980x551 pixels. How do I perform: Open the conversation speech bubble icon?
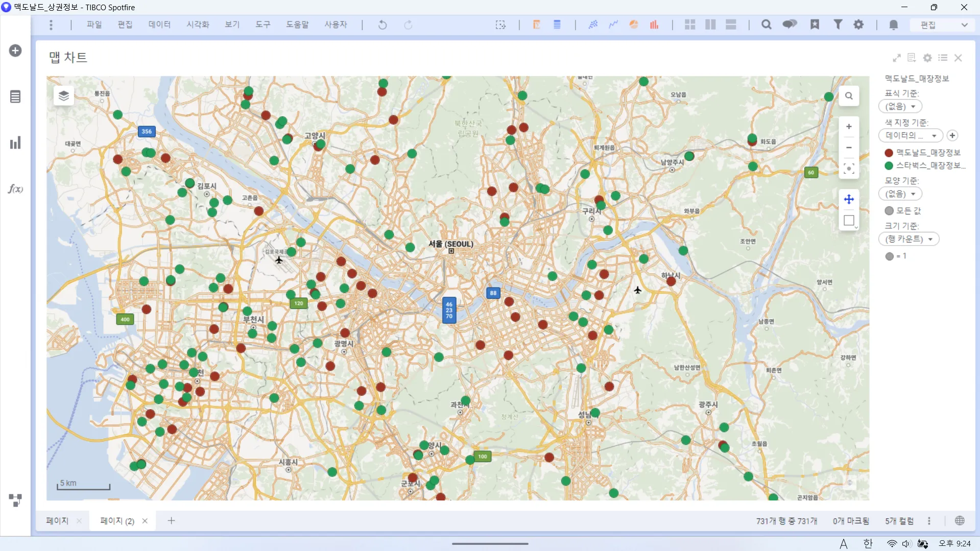tap(790, 25)
